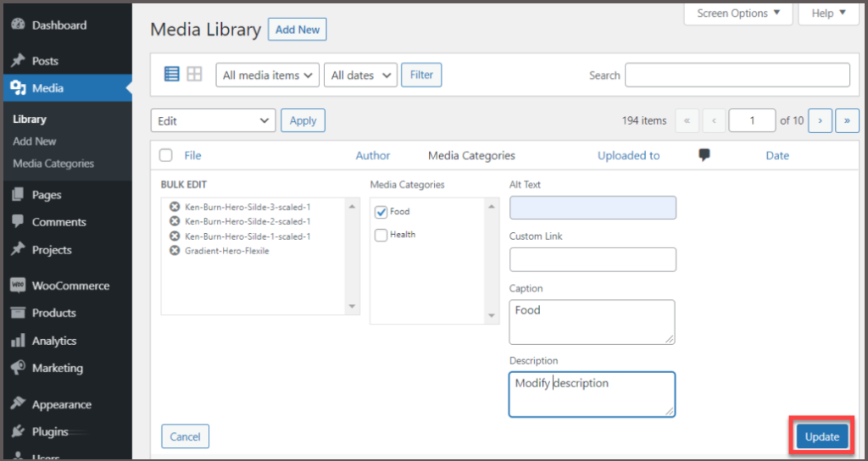Screen dimensions: 868x461
Task: Click the Update button
Action: [x=821, y=436]
